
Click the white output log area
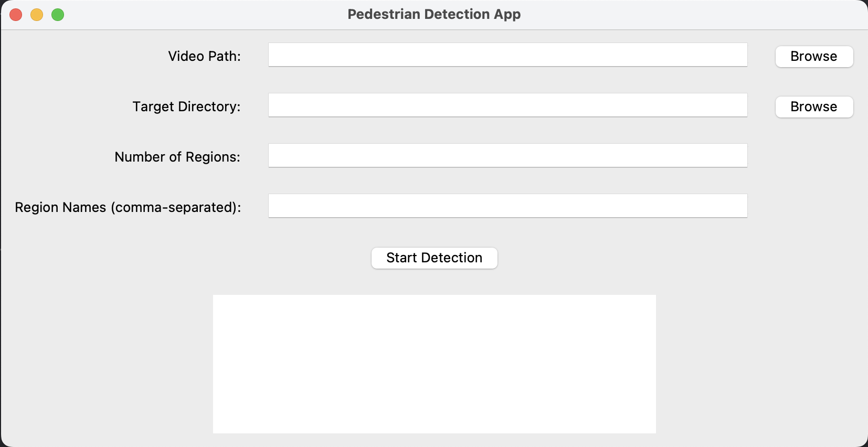pos(434,364)
